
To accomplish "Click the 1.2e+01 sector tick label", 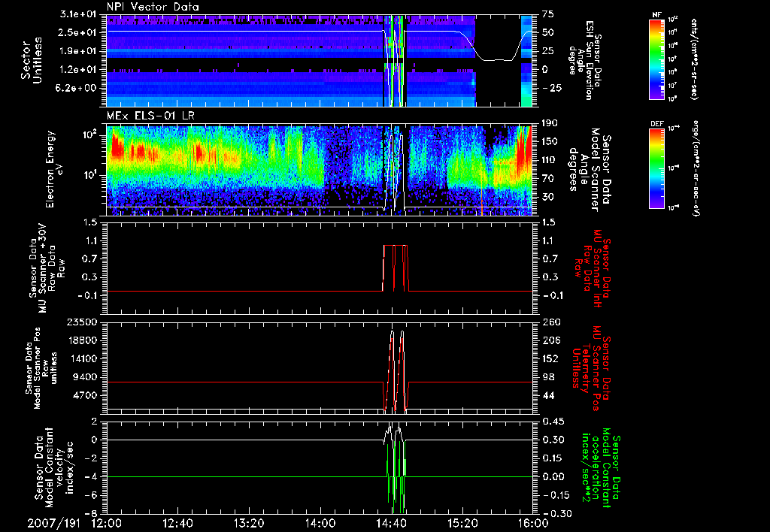I will tap(78, 70).
